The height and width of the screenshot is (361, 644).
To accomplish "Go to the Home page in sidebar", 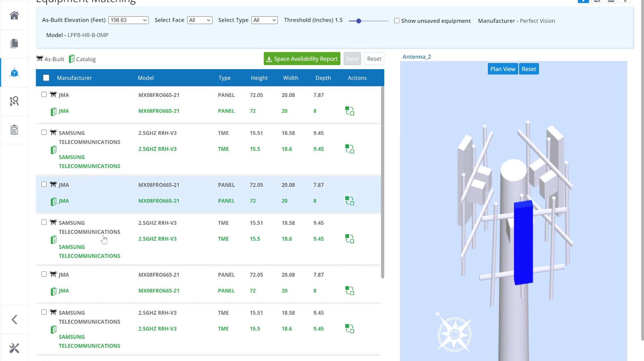I will (14, 15).
